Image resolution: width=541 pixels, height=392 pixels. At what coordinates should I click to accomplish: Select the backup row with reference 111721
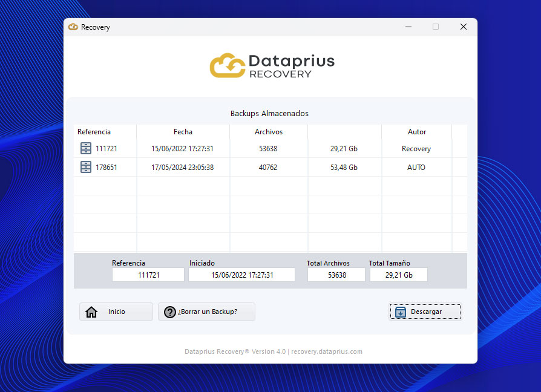point(270,149)
